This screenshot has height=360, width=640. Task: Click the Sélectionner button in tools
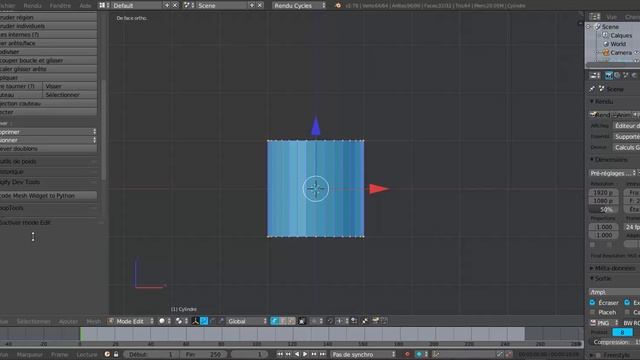(70, 95)
